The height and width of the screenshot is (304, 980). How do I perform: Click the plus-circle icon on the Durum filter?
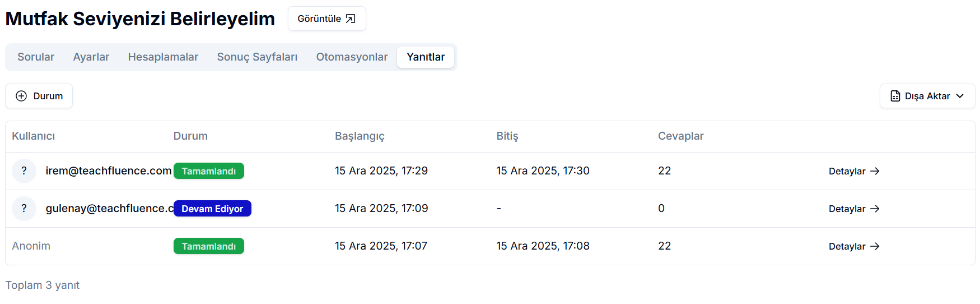point(21,96)
